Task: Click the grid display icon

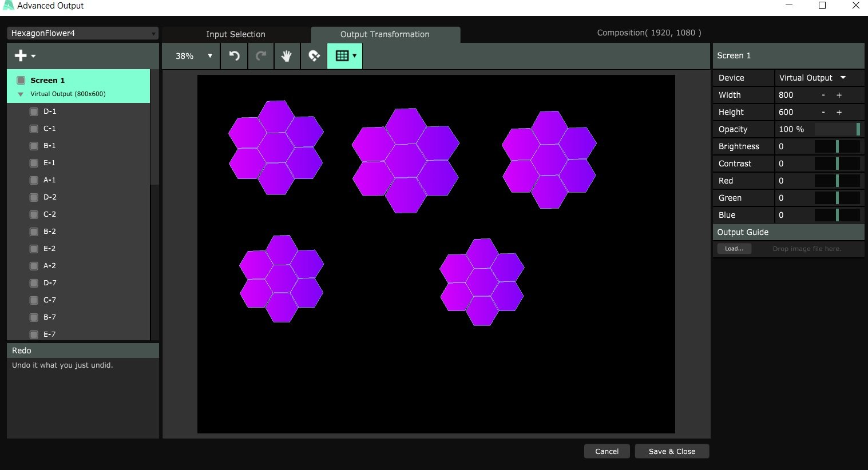Action: (342, 56)
